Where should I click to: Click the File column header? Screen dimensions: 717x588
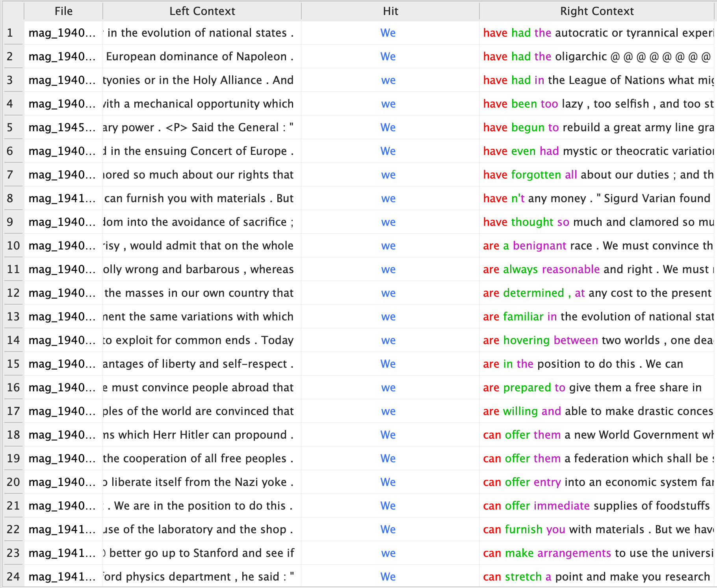(x=63, y=11)
